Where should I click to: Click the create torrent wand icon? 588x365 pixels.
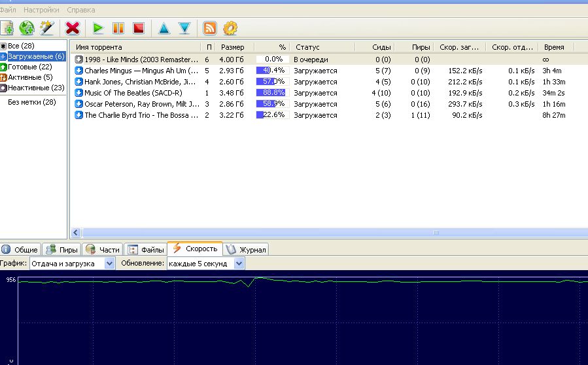tap(47, 28)
